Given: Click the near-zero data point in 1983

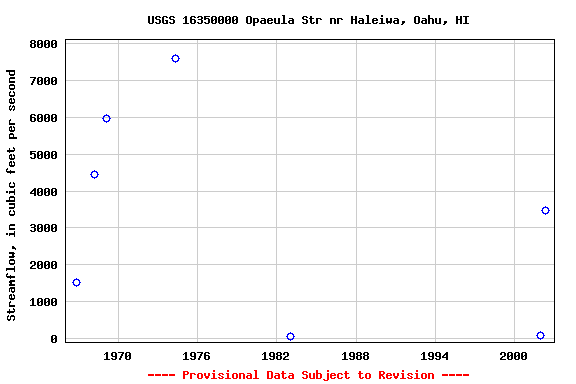Looking at the screenshot, I should [x=290, y=336].
